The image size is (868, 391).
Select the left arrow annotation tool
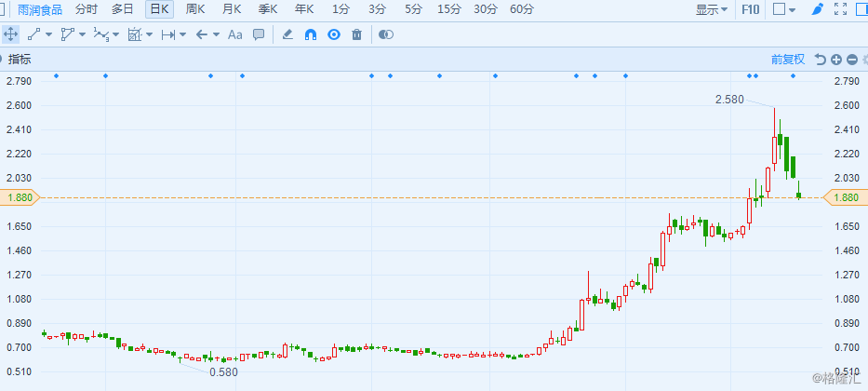click(x=202, y=34)
